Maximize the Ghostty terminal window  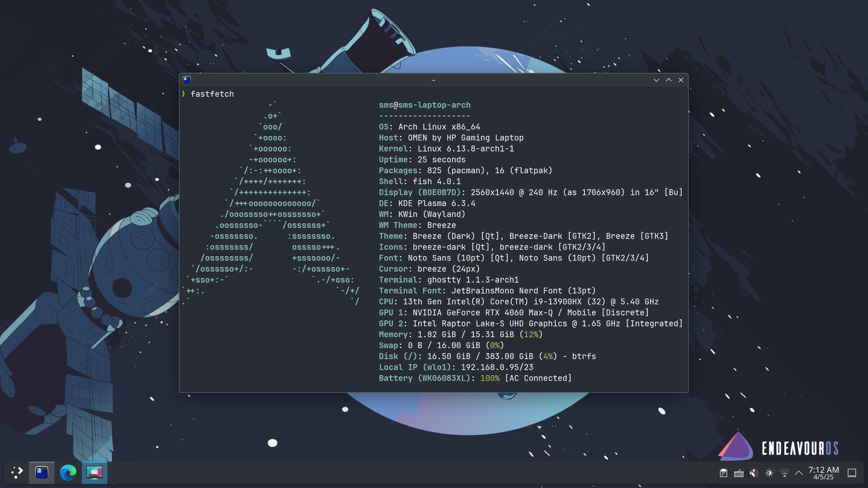coord(668,80)
